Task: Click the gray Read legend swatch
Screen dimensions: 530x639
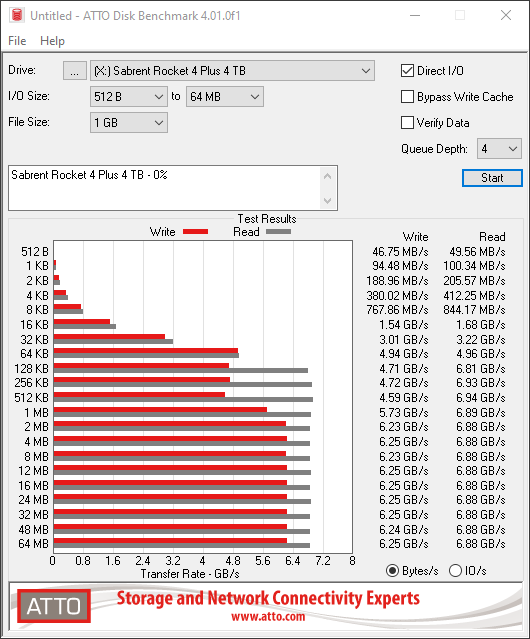Action: 278,231
